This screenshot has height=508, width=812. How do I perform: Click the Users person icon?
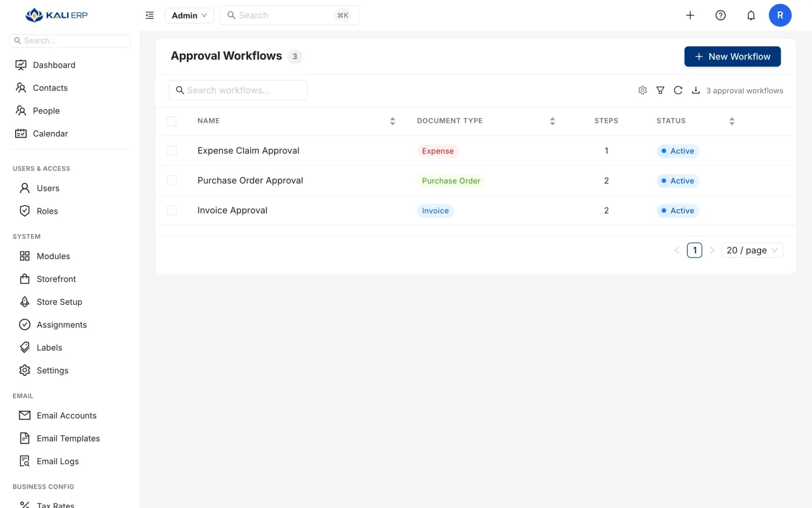pos(24,188)
